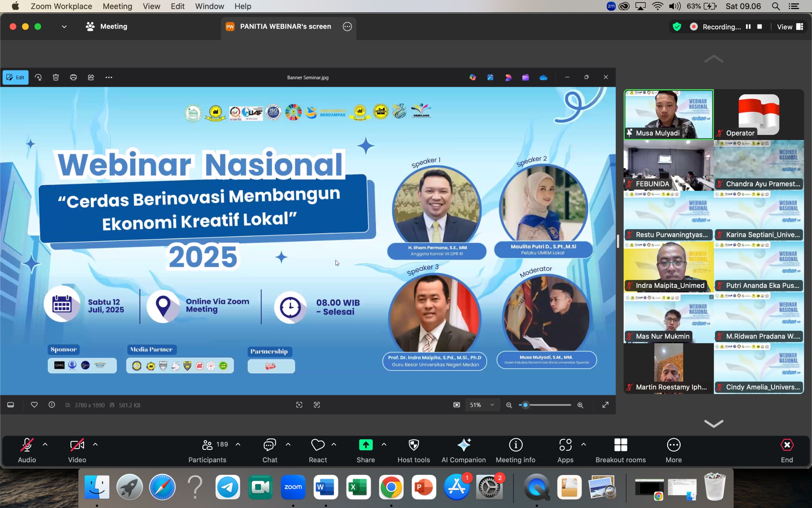Image resolution: width=812 pixels, height=508 pixels.
Task: Show file info icon in viewer status bar
Action: 52,405
